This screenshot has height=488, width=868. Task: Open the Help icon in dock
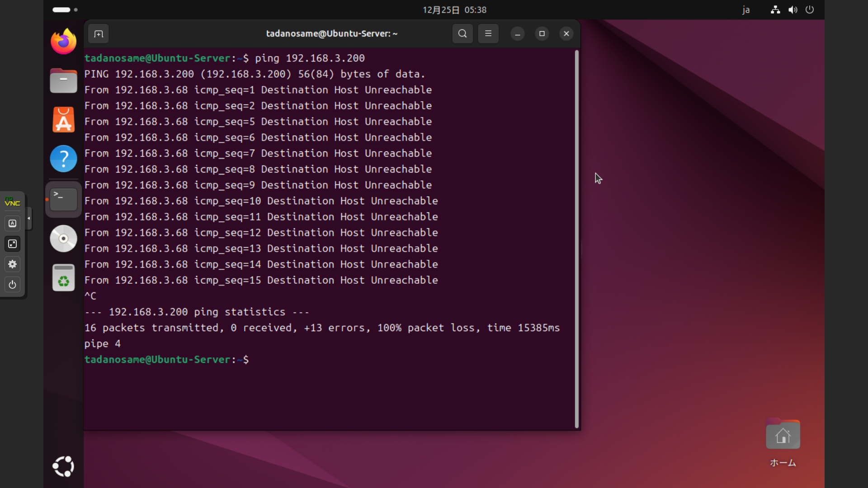63,159
